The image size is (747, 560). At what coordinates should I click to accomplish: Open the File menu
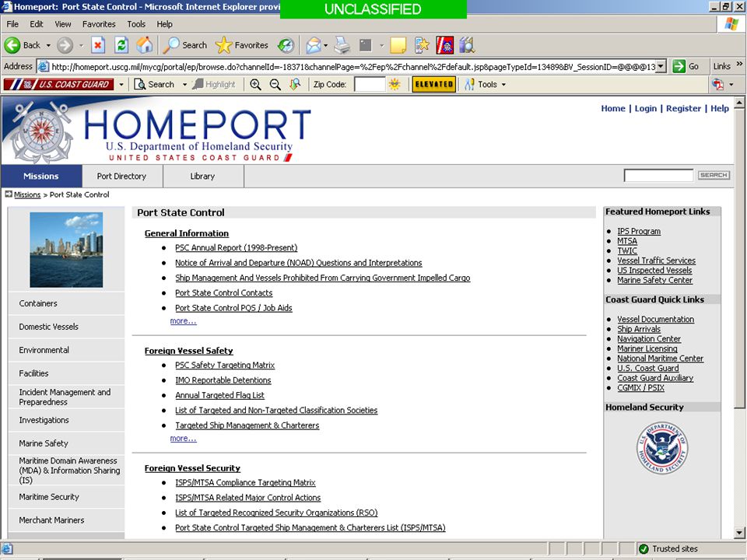pyautogui.click(x=12, y=24)
